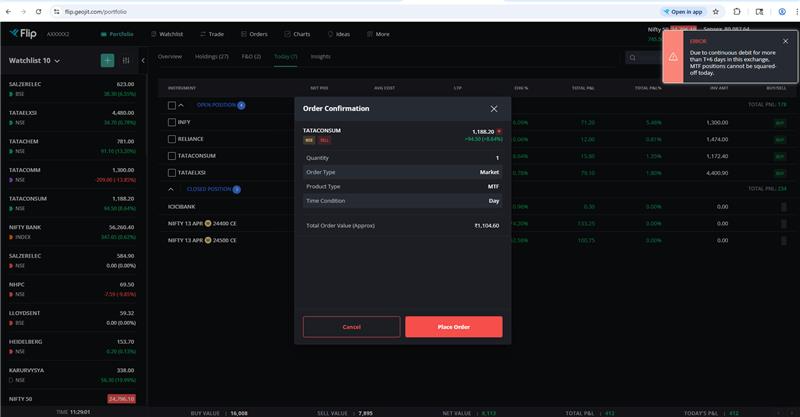Click the Market order type value
This screenshot has width=800, height=417.
pyautogui.click(x=489, y=173)
